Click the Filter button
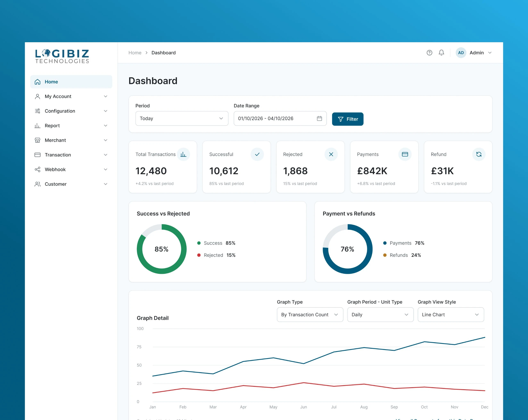Image resolution: width=528 pixels, height=420 pixels. pos(347,119)
